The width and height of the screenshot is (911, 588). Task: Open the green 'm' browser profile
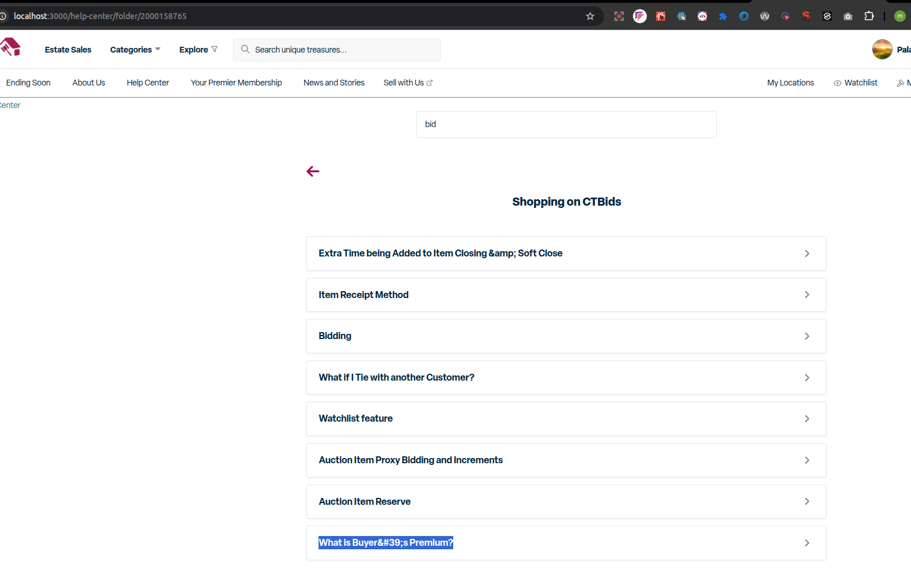pos(900,16)
